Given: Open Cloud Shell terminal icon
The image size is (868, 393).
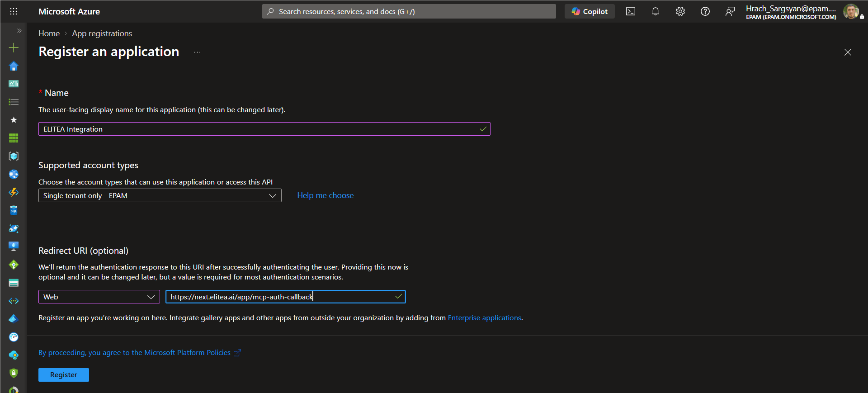Looking at the screenshot, I should tap(631, 11).
